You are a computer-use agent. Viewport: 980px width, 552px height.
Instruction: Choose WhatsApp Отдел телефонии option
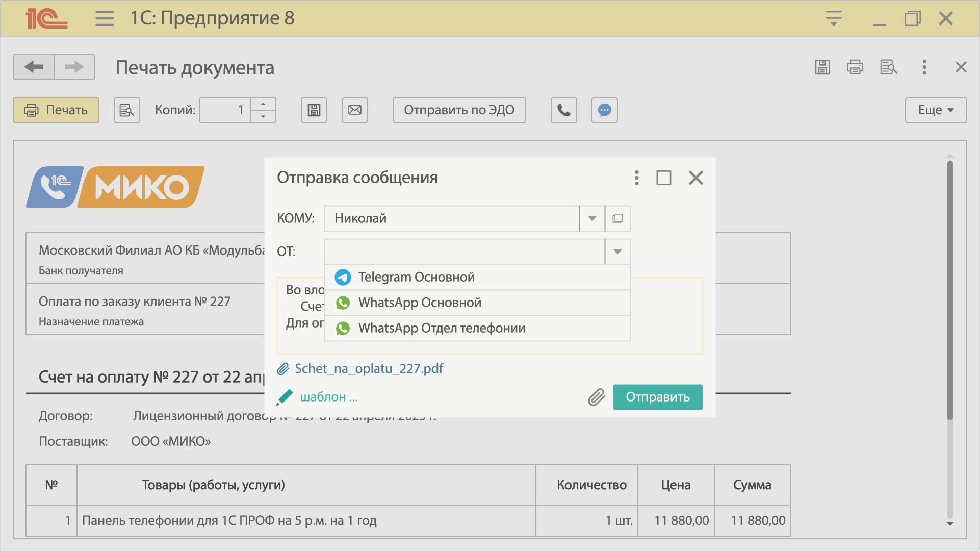tap(442, 328)
